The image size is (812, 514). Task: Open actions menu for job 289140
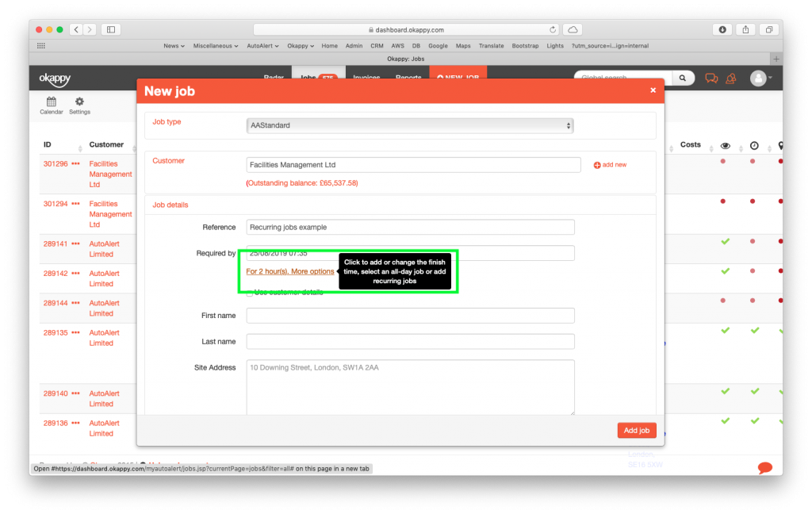(x=75, y=393)
